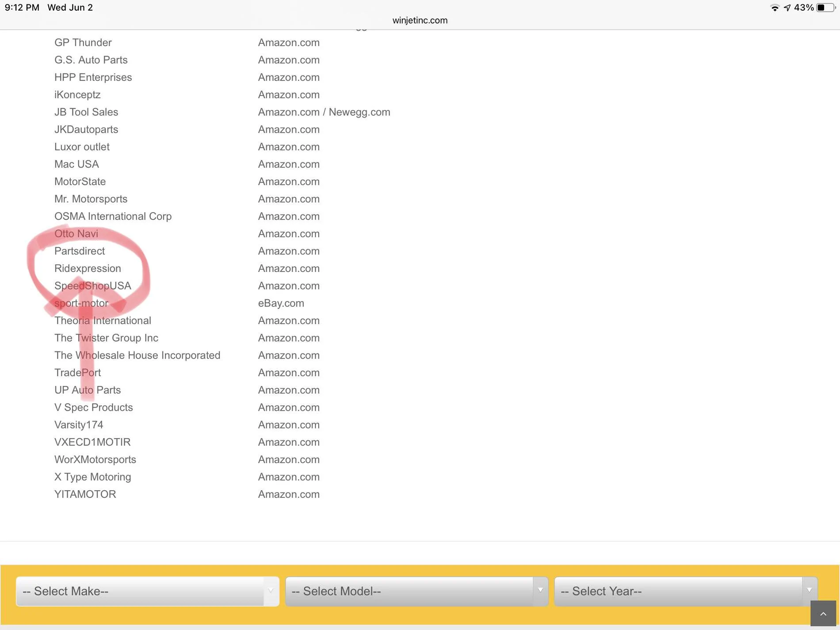Screen dimensions: 840x630
Task: Select V Spec Products seller name
Action: pyautogui.click(x=94, y=407)
